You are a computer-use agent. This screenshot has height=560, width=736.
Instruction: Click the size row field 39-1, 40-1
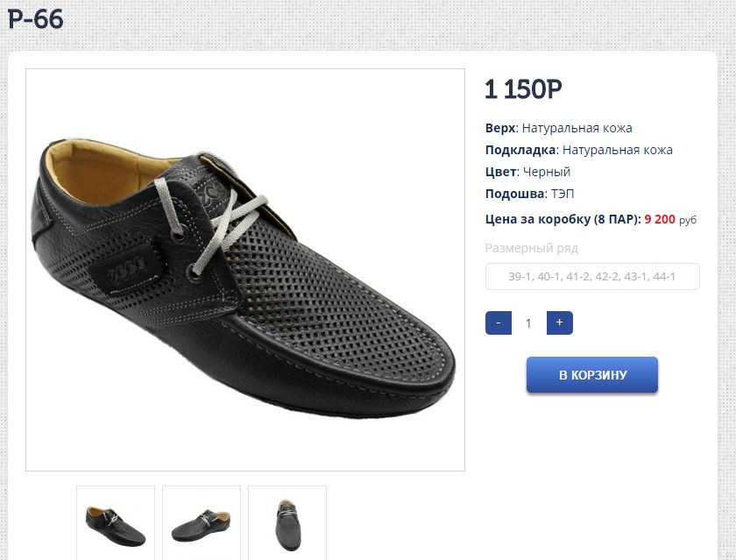[592, 277]
